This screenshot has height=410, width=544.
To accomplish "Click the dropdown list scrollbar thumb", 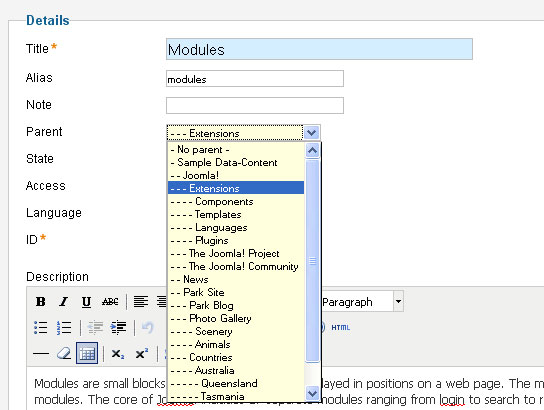I will point(312,261).
